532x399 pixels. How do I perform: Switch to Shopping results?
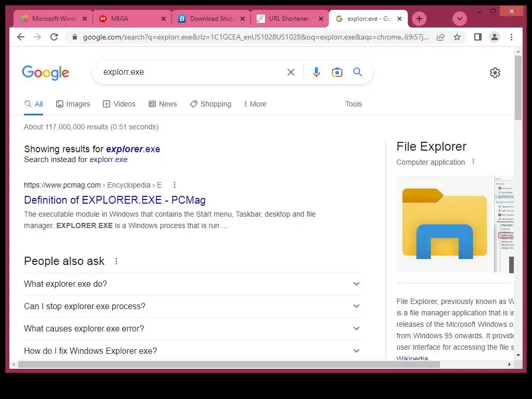coord(211,104)
